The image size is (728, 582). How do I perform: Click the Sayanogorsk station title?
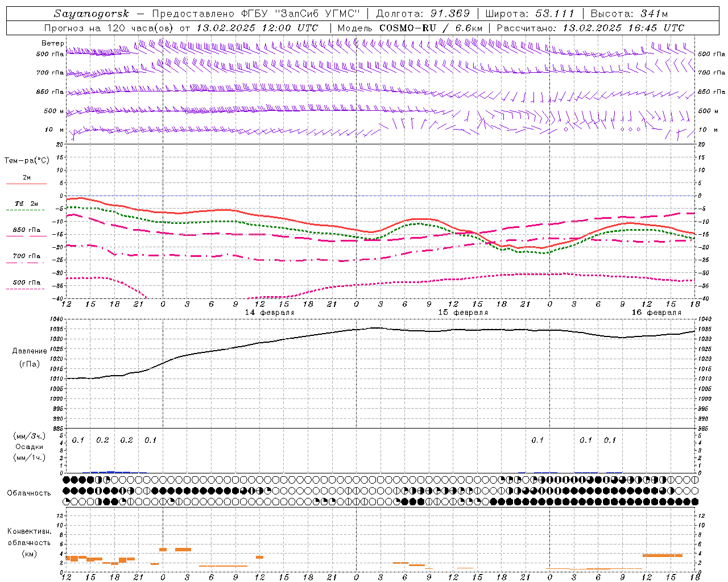point(91,14)
